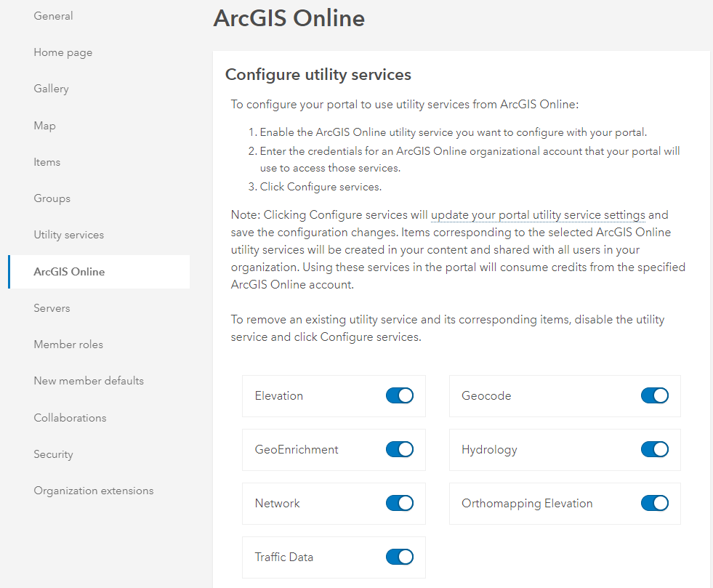Select Member roles in the sidebar
The width and height of the screenshot is (713, 588).
pyautogui.click(x=68, y=344)
